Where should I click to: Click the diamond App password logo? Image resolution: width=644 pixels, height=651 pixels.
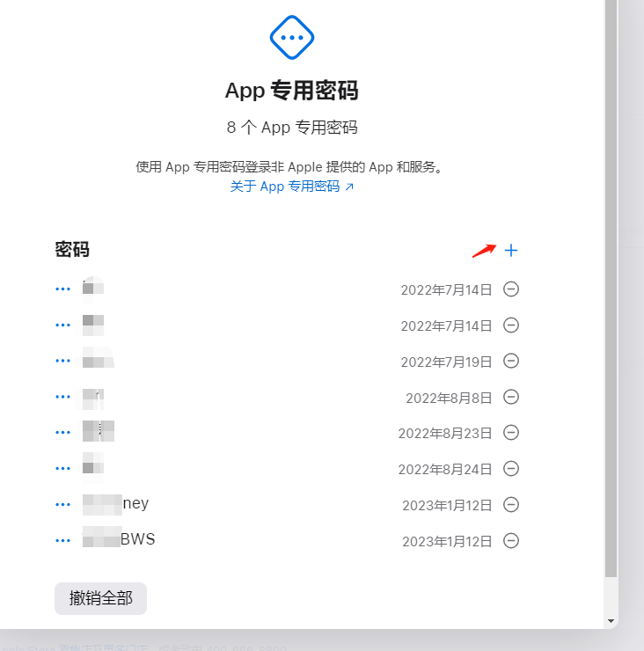coord(292,37)
